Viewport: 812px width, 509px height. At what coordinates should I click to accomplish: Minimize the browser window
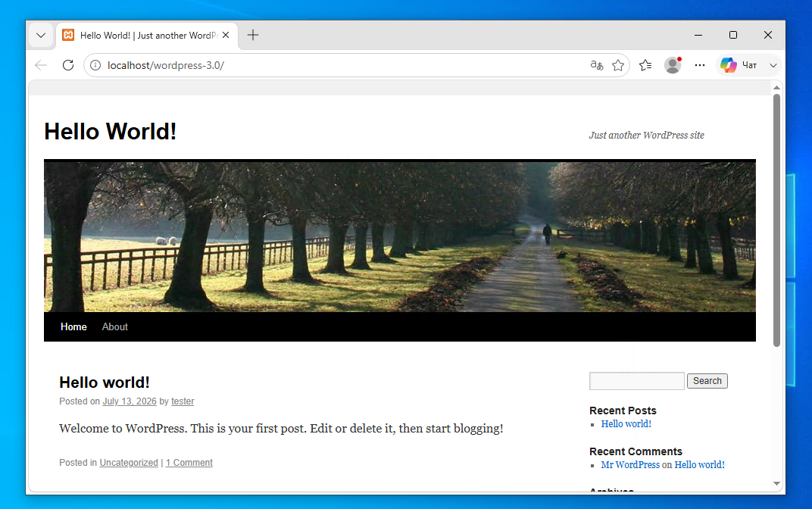click(x=698, y=35)
